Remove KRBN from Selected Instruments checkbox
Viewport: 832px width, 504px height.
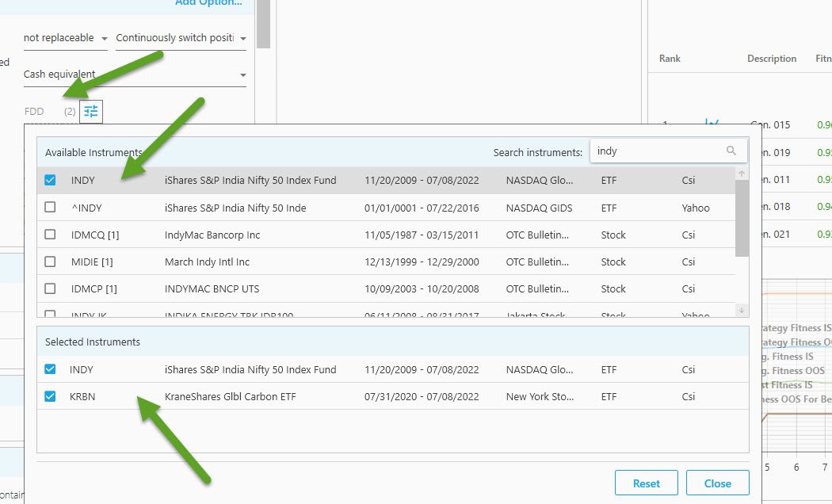(51, 396)
